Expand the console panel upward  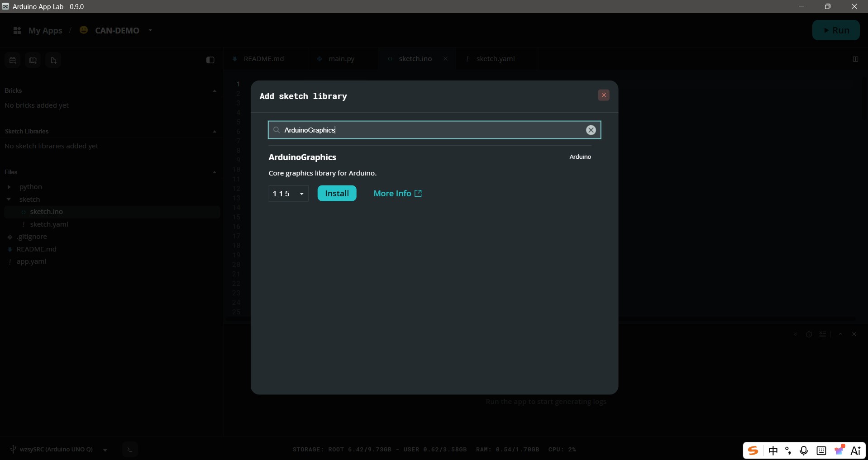[840, 334]
